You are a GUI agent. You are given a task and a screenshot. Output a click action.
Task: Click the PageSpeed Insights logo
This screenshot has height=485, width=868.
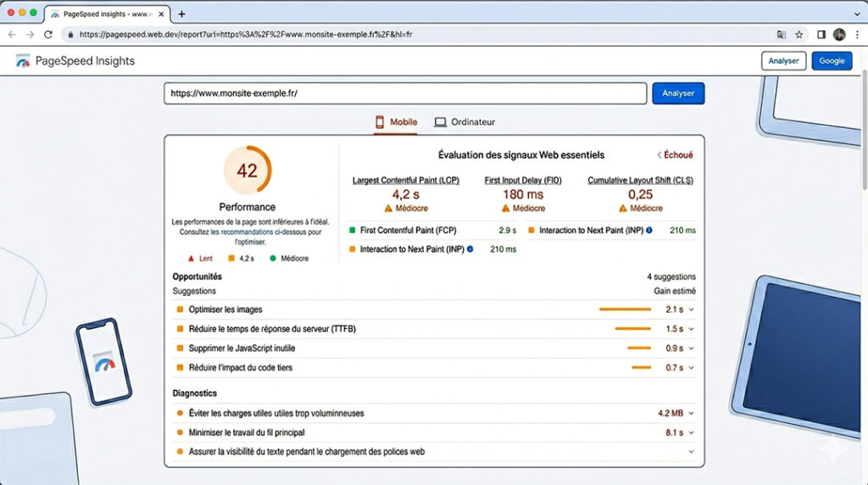coord(23,61)
